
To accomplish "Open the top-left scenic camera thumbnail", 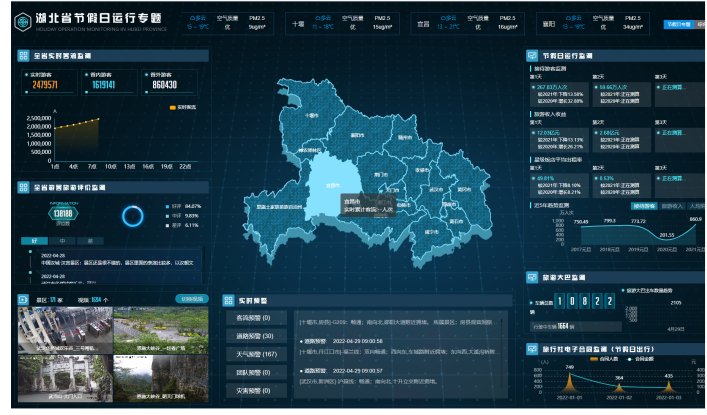I will pyautogui.click(x=65, y=328).
